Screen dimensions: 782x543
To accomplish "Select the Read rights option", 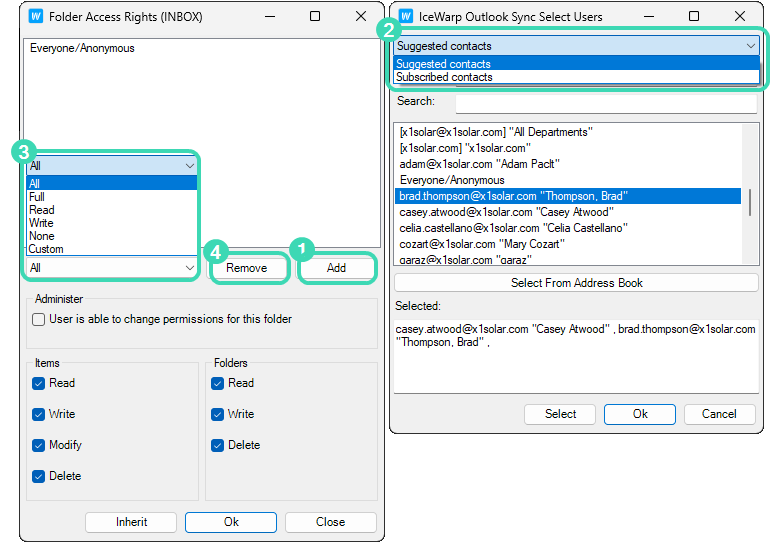I will pyautogui.click(x=112, y=210).
